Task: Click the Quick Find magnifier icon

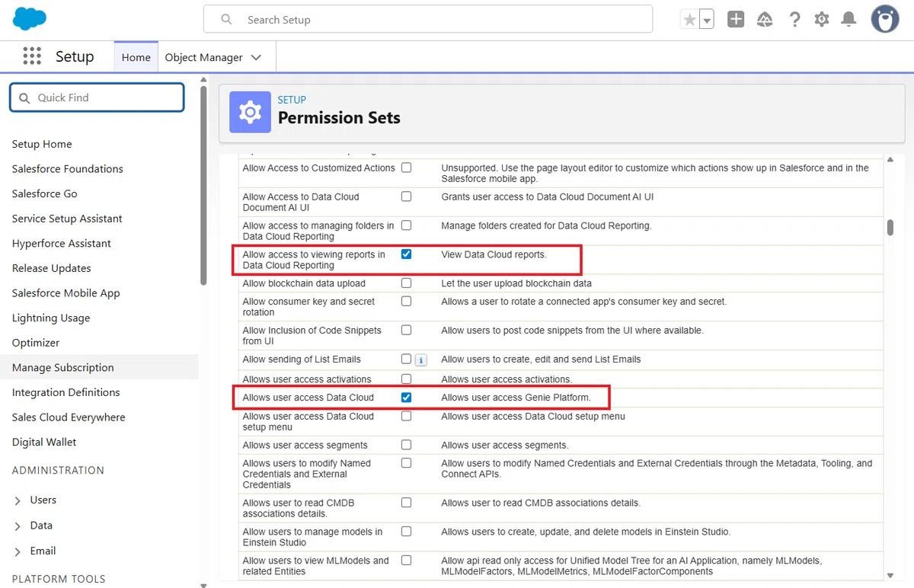Action: pos(24,97)
